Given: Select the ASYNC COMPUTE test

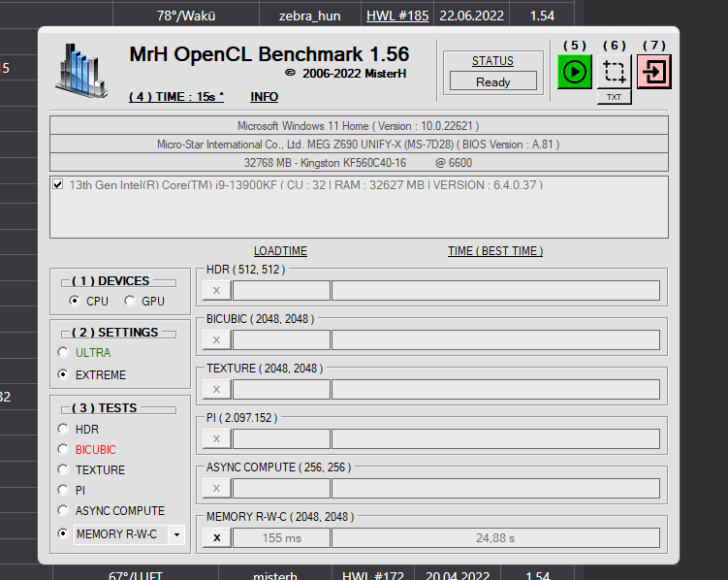Looking at the screenshot, I should click(63, 510).
